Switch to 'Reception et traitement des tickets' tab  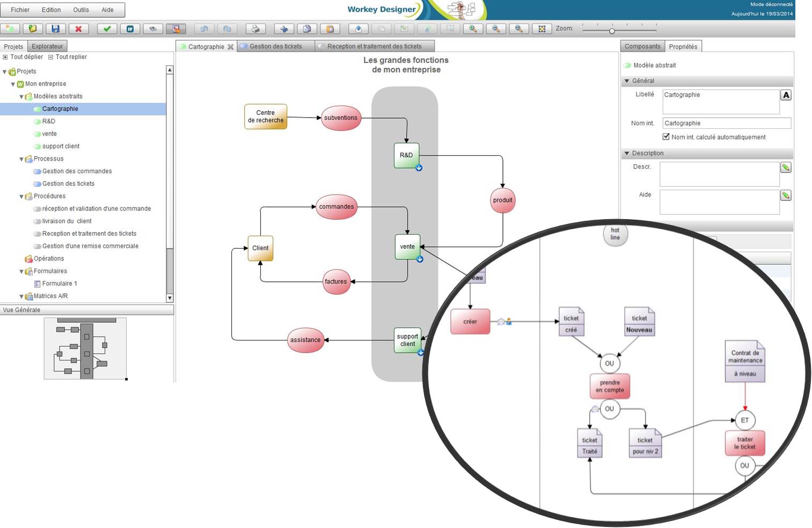click(375, 46)
